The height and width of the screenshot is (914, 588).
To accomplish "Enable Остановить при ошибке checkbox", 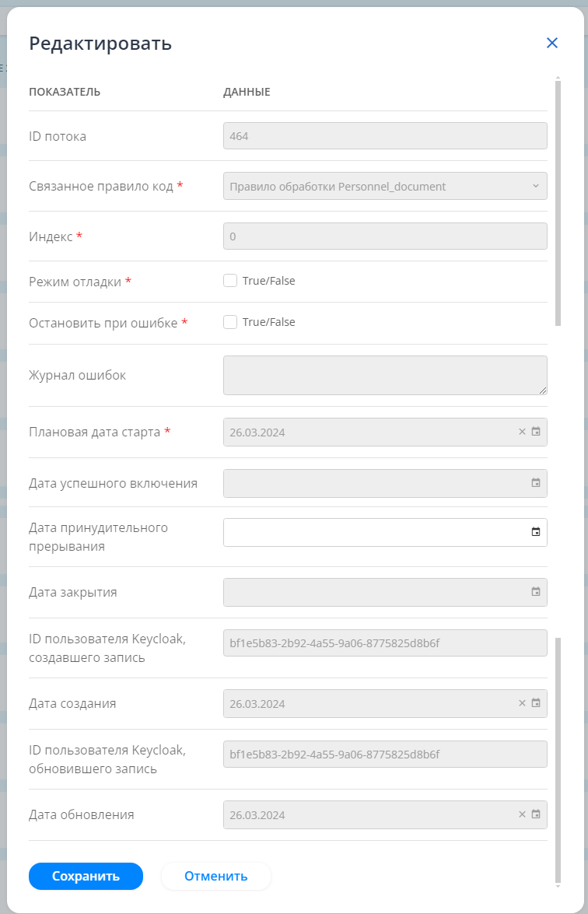I will click(x=230, y=322).
